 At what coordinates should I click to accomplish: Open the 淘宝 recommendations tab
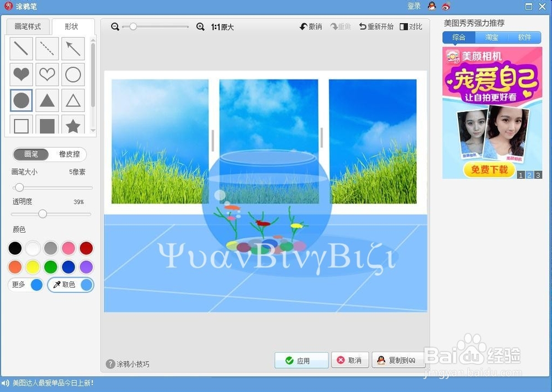tap(491, 37)
